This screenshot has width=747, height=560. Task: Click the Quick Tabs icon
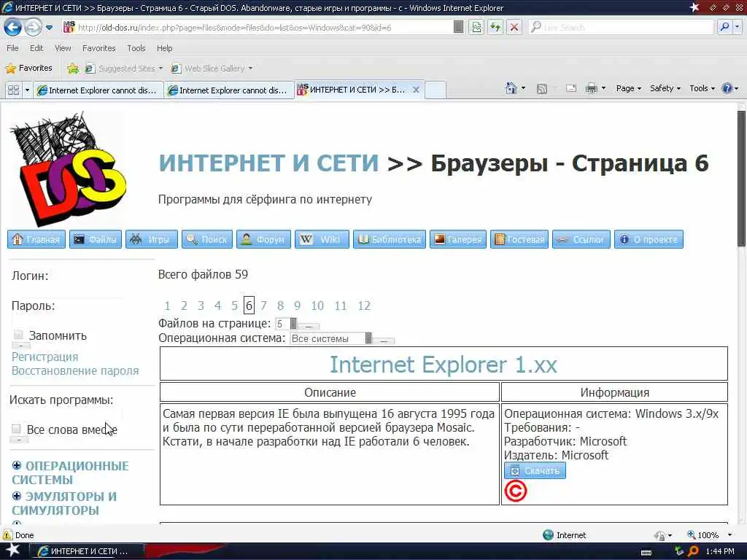point(13,90)
